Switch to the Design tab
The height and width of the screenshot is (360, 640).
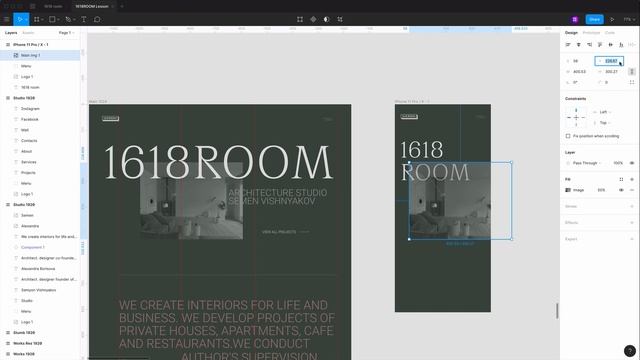[x=571, y=33]
